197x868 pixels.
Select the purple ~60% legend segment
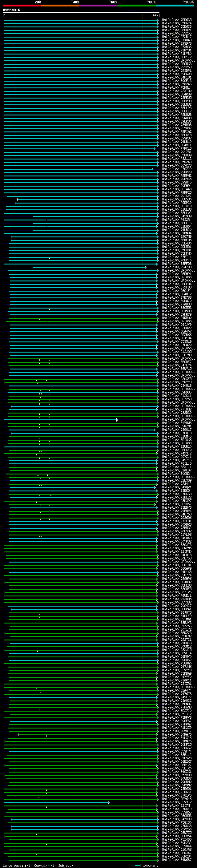click(98, 6)
